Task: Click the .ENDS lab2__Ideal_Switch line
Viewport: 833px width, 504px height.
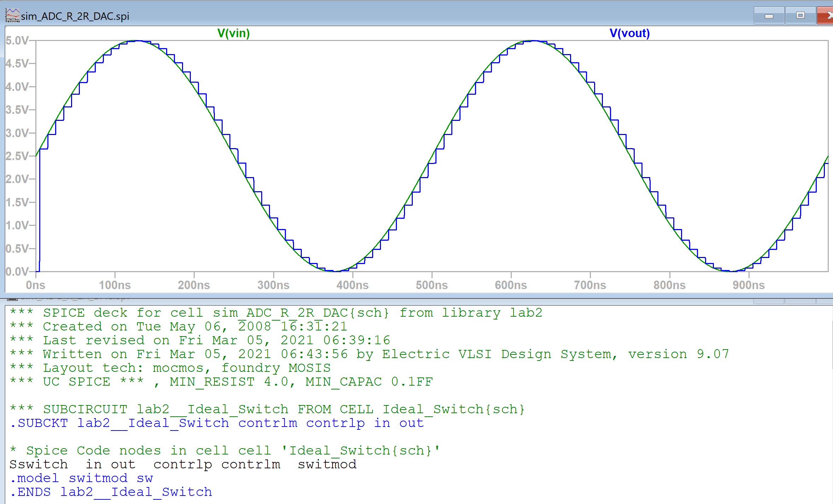Action: [x=111, y=492]
